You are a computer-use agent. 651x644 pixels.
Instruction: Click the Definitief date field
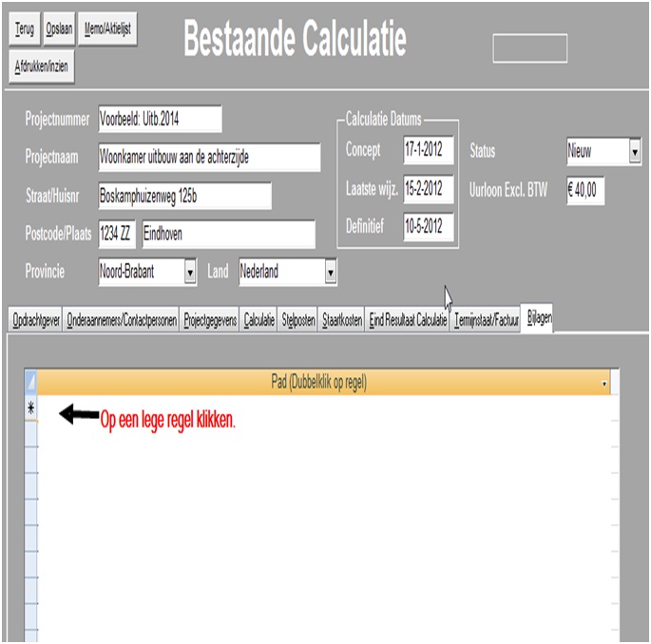pos(429,227)
